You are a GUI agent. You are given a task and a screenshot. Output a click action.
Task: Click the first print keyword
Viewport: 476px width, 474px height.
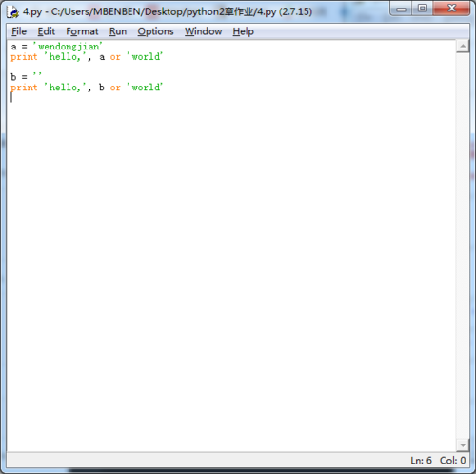(24, 57)
